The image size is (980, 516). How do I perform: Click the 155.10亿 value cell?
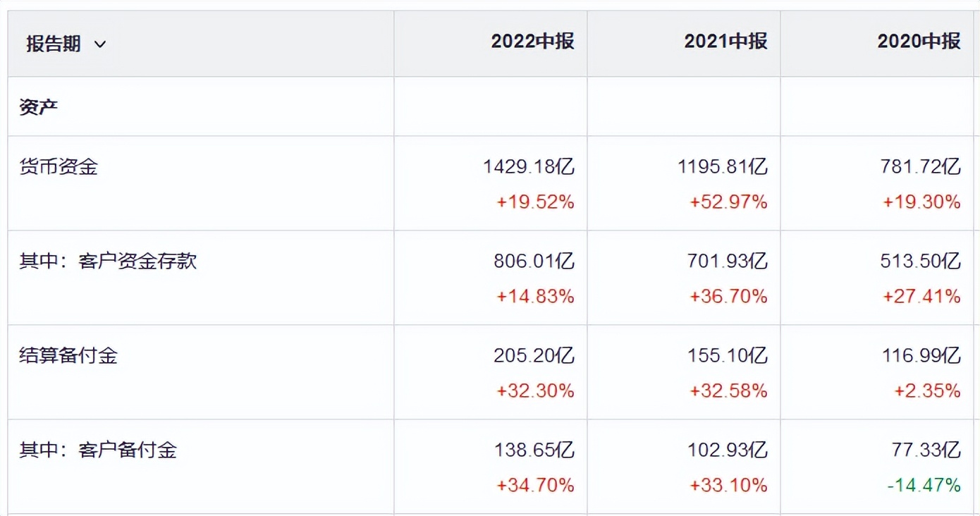(727, 355)
